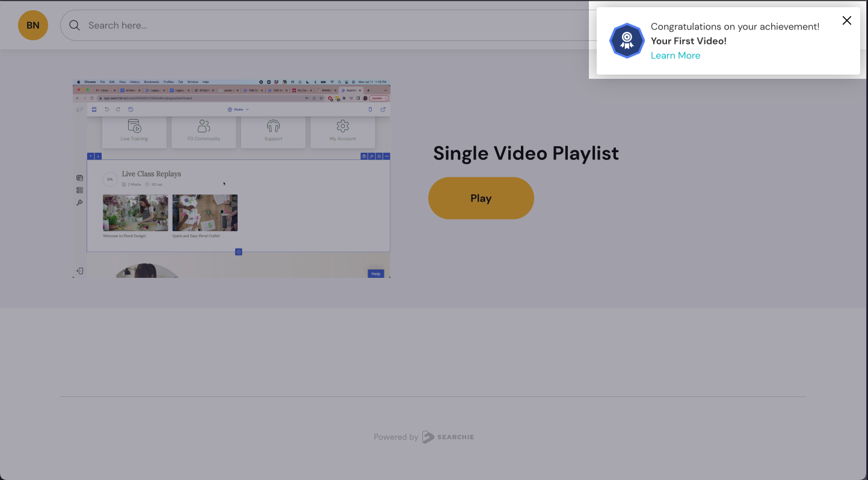Viewport: 868px width, 480px height.
Task: Click the BN profile avatar
Action: click(33, 25)
